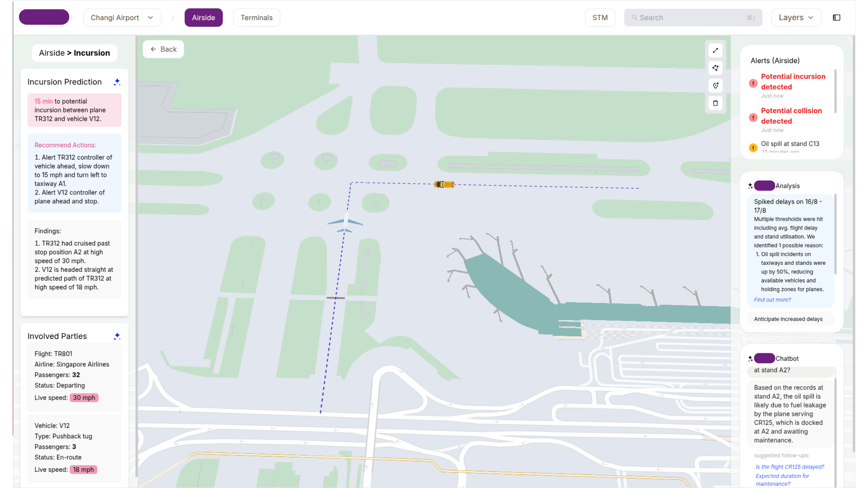Click the Alerts panel scrollbar
The width and height of the screenshot is (868, 488).
[x=835, y=91]
